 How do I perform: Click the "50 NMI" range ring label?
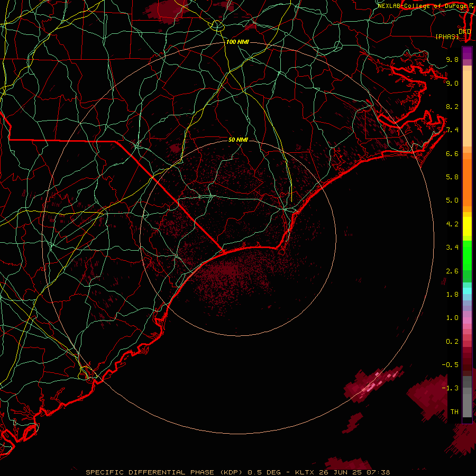[239, 140]
